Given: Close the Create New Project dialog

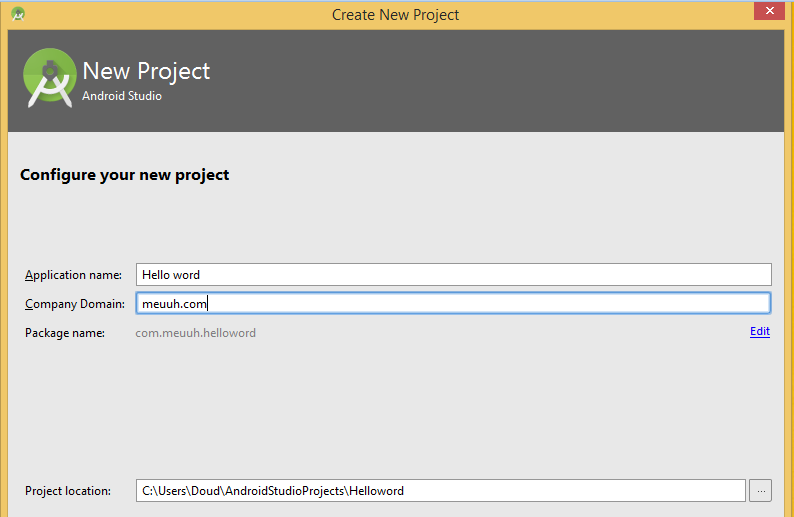Looking at the screenshot, I should [x=769, y=11].
